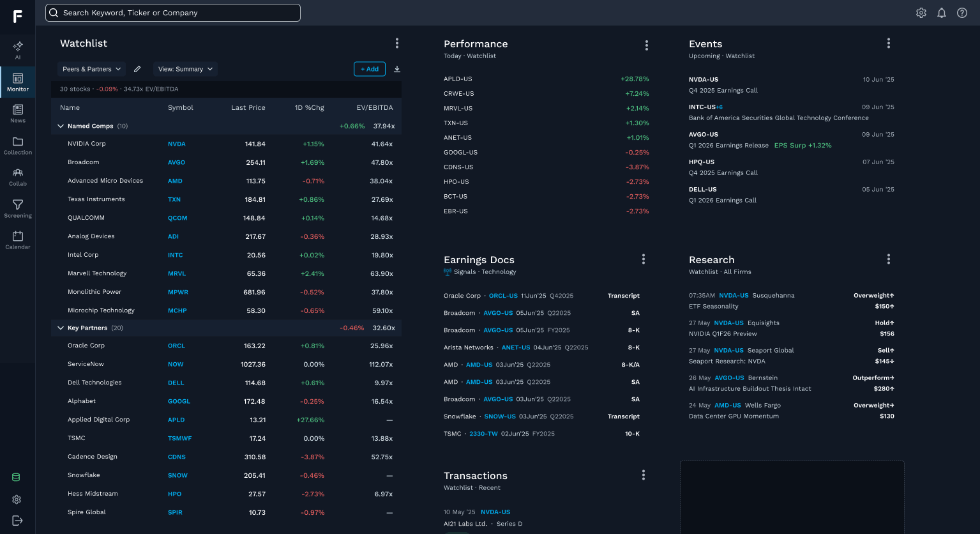Screen dimensions: 980x534
Task: Sort by the Last Price column header
Action: [248, 108]
